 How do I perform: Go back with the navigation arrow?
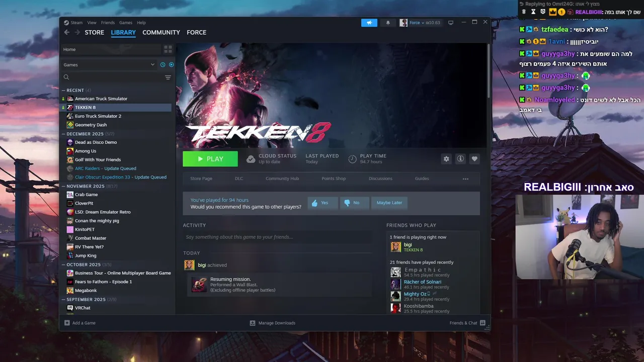(66, 32)
